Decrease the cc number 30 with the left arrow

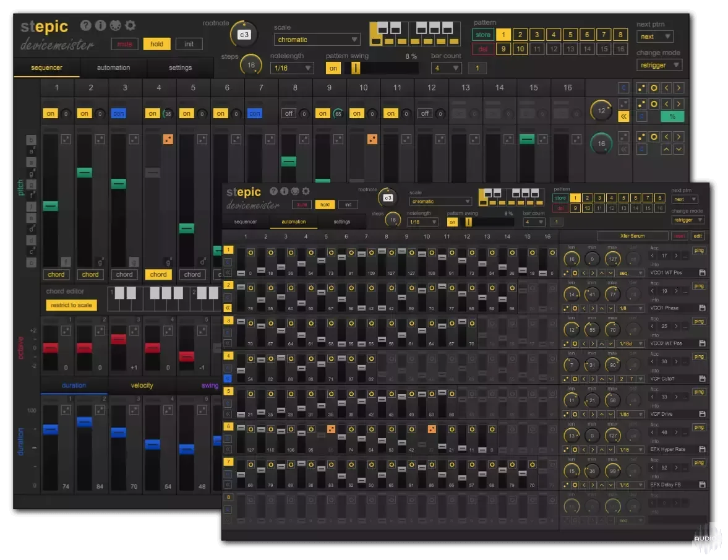coord(653,361)
